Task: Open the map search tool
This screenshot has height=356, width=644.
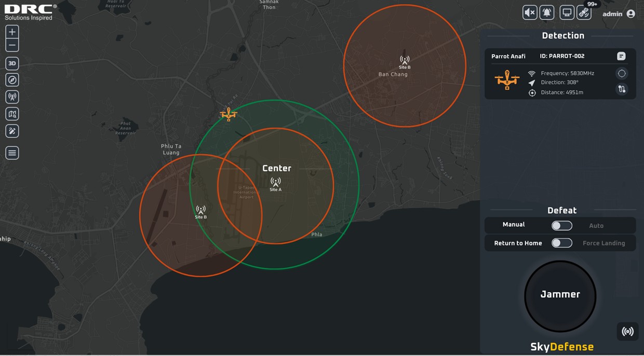Action: tap(12, 114)
